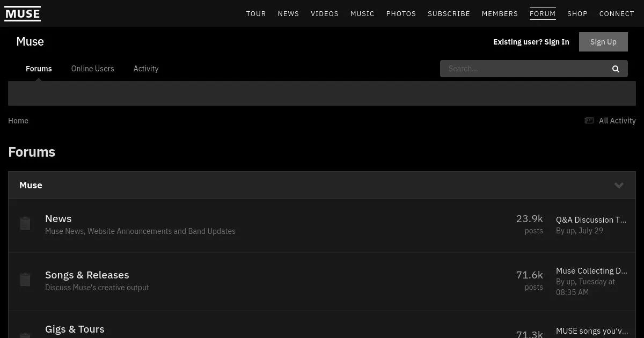Switch to the Activity tab
The height and width of the screenshot is (338, 644).
[146, 69]
